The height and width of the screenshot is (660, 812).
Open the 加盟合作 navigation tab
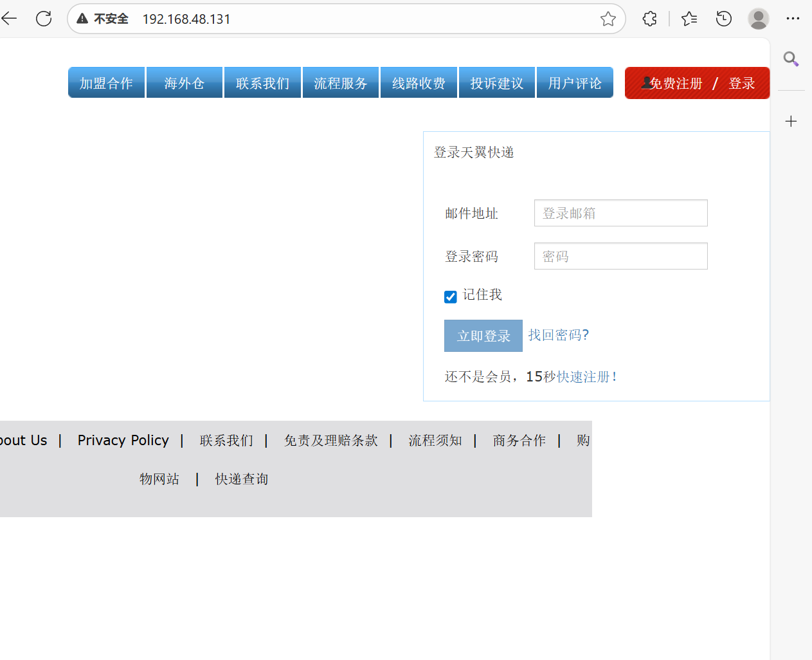[106, 83]
